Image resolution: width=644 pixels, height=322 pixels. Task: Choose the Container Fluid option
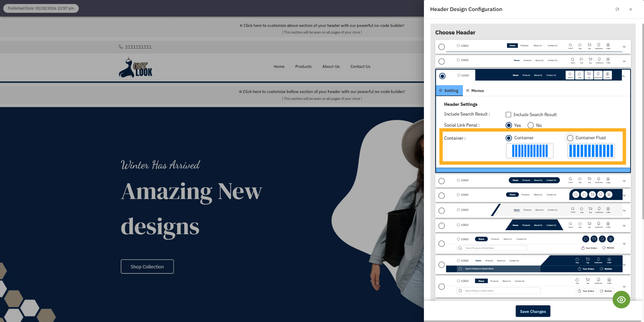tap(570, 138)
